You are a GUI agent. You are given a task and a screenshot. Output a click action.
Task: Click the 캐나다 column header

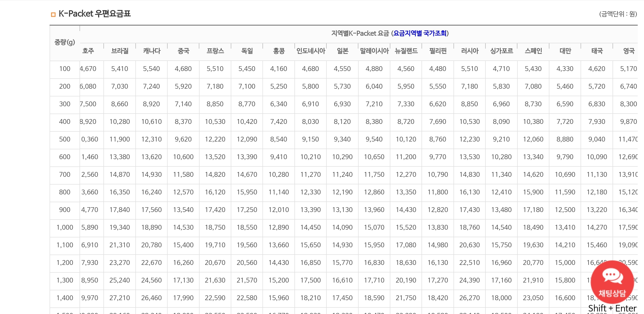(x=151, y=51)
